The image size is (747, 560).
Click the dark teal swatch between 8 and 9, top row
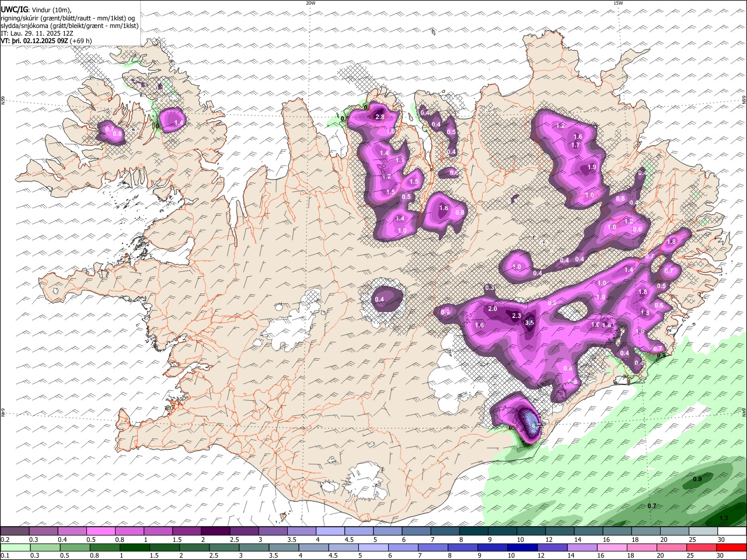(x=473, y=531)
